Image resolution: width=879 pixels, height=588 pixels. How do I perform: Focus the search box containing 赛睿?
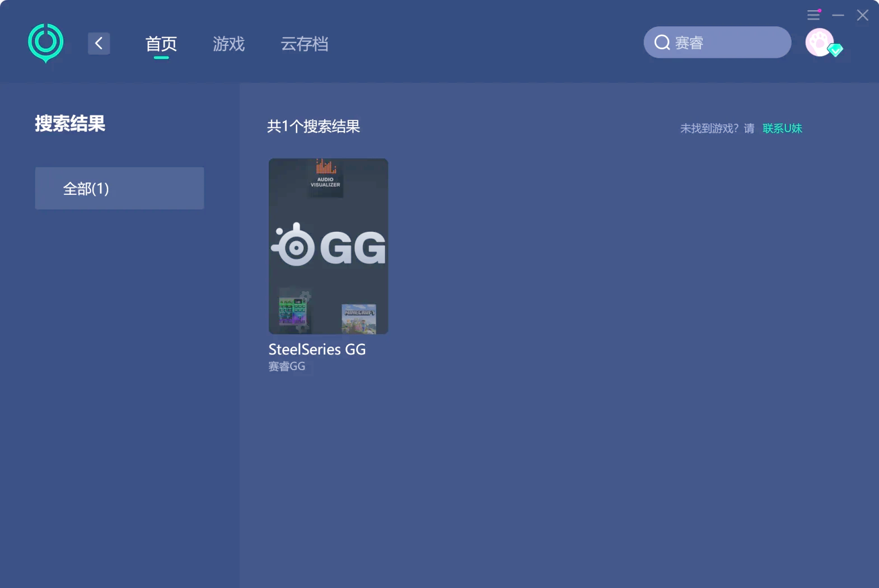click(x=717, y=43)
